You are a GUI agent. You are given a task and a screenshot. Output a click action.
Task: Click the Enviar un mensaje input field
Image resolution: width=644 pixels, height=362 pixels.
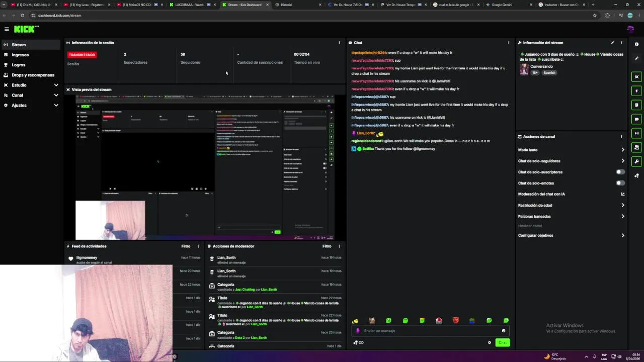[x=430, y=331]
